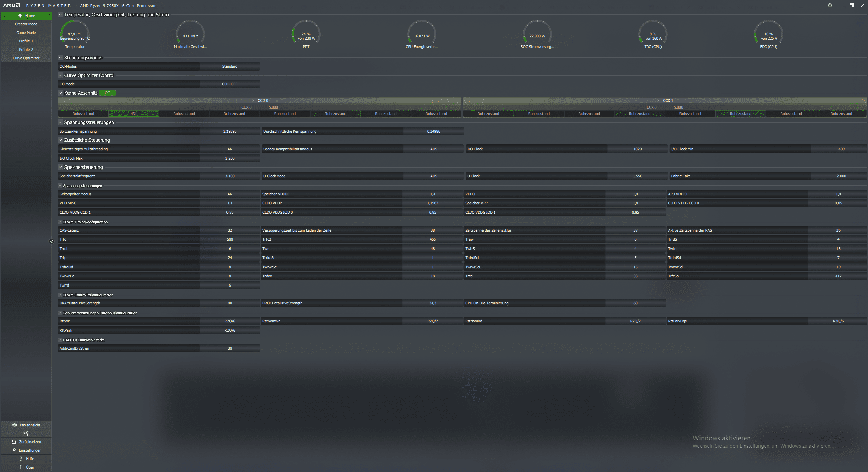This screenshot has width=868, height=472.
Task: Switch to Basisansicht view
Action: pos(26,425)
